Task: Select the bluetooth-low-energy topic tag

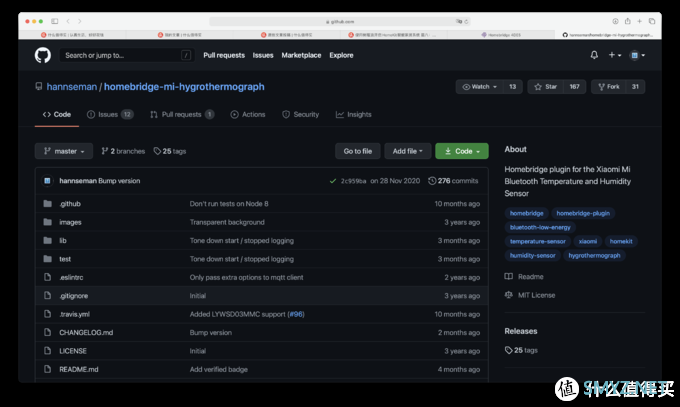Action: tap(540, 227)
